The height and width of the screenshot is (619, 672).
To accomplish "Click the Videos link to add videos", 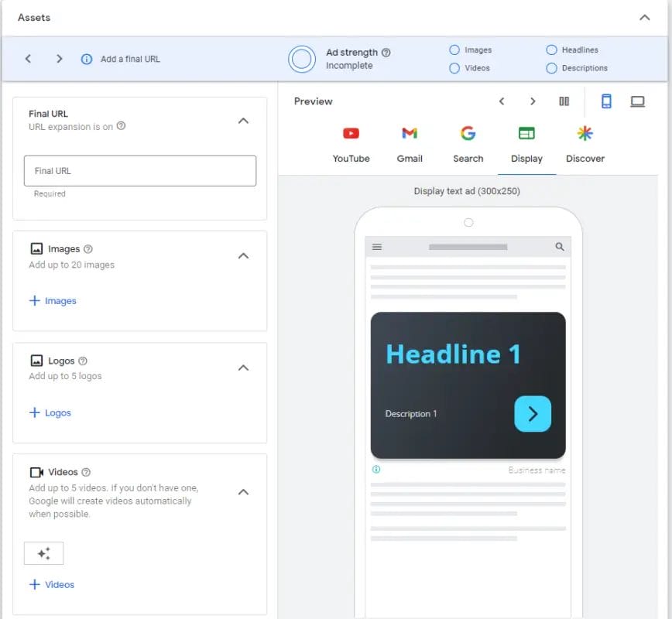I will tap(51, 584).
